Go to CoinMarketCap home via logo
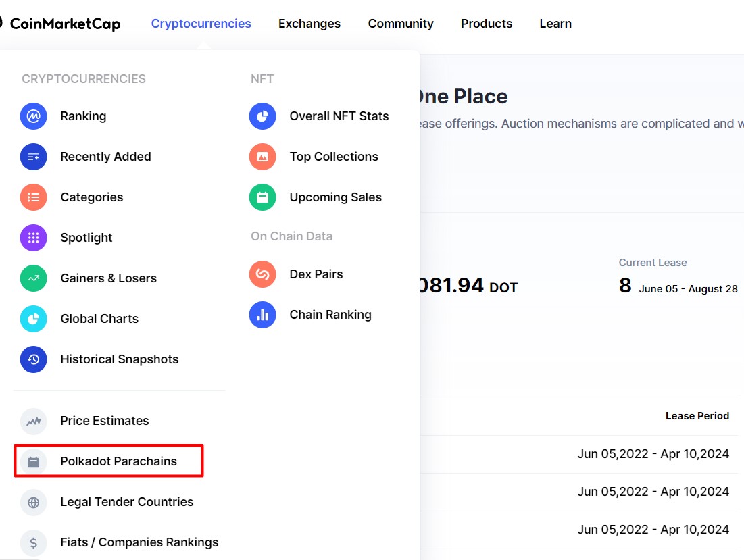The height and width of the screenshot is (560, 744). point(60,24)
